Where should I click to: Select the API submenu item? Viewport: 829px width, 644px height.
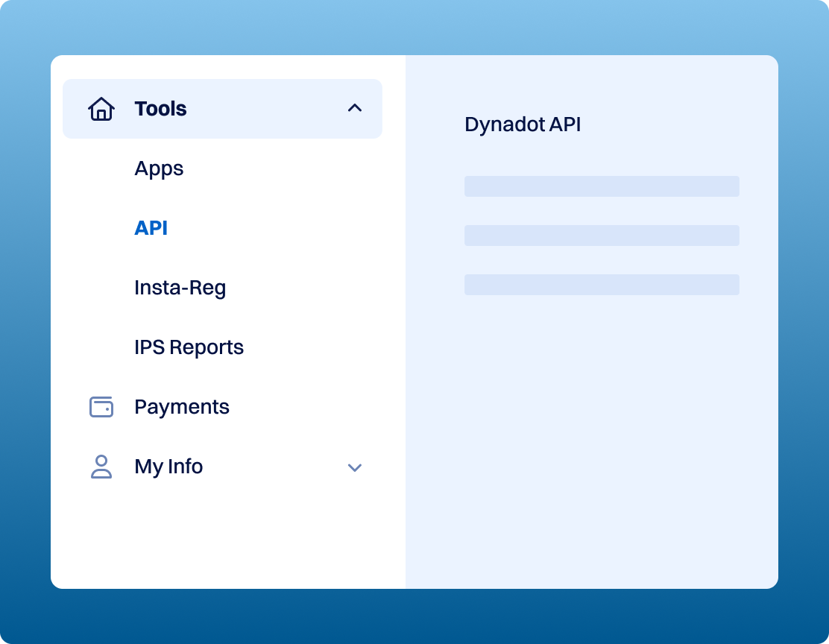pyautogui.click(x=151, y=228)
